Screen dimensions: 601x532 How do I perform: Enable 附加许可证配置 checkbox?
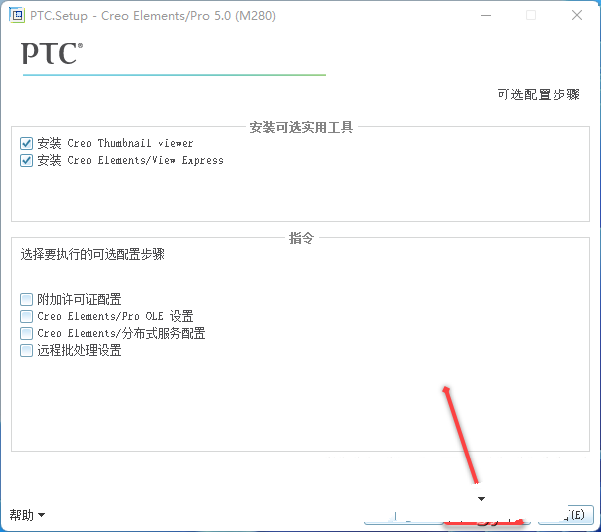26,299
